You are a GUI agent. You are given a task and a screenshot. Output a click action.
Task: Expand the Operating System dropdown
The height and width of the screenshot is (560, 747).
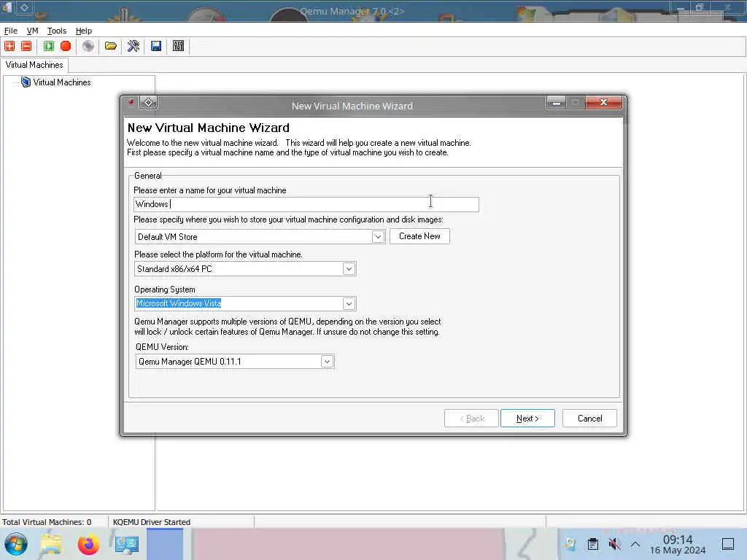point(349,304)
